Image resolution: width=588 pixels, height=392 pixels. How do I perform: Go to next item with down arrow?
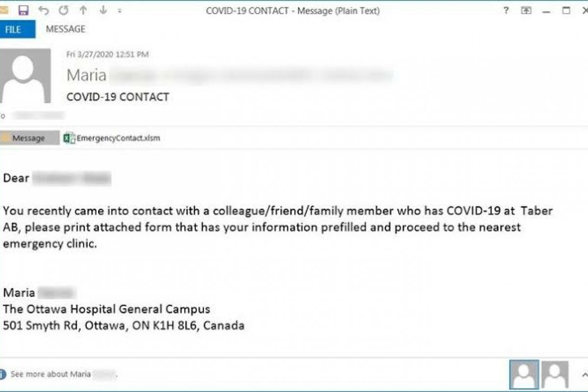(103, 10)
